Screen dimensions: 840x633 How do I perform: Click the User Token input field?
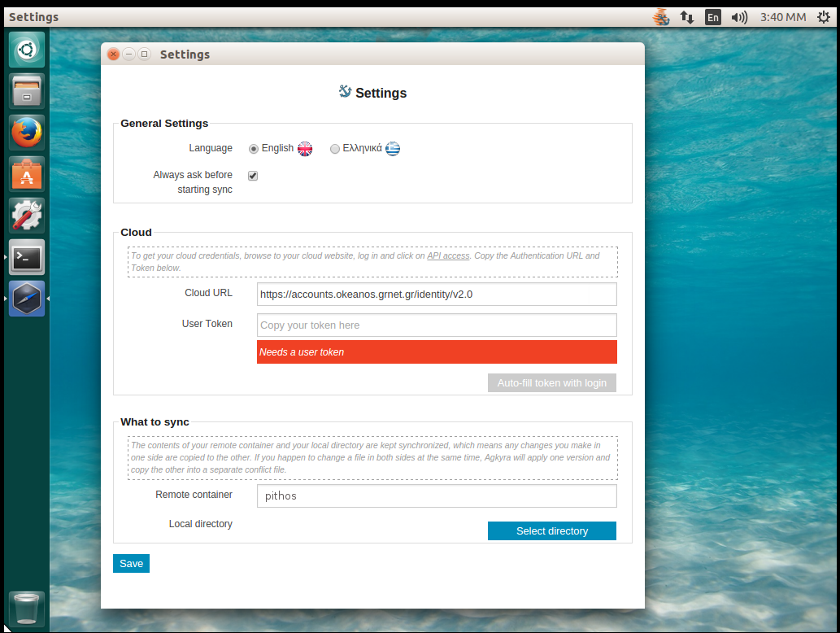437,324
